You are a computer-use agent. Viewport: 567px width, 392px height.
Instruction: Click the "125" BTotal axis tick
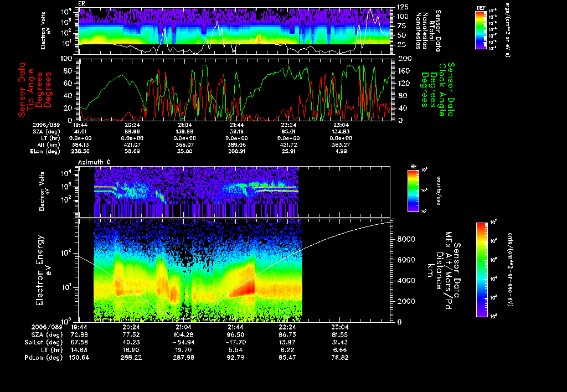[x=403, y=7]
